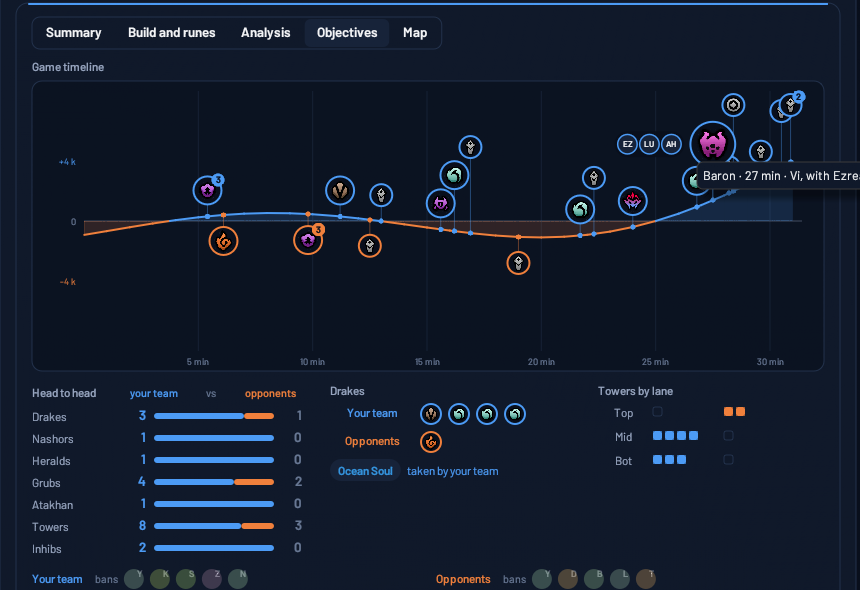Click the blue Rift Herald marker near 15 min

click(x=440, y=203)
